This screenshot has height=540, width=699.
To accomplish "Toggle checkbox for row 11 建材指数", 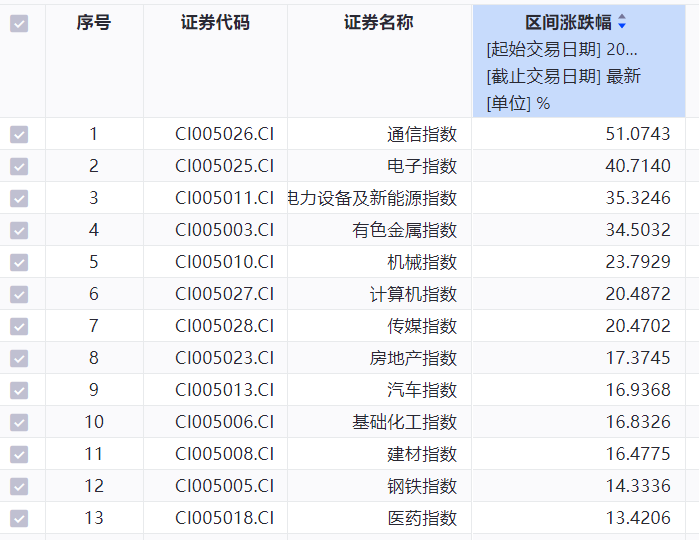I will 19,454.
